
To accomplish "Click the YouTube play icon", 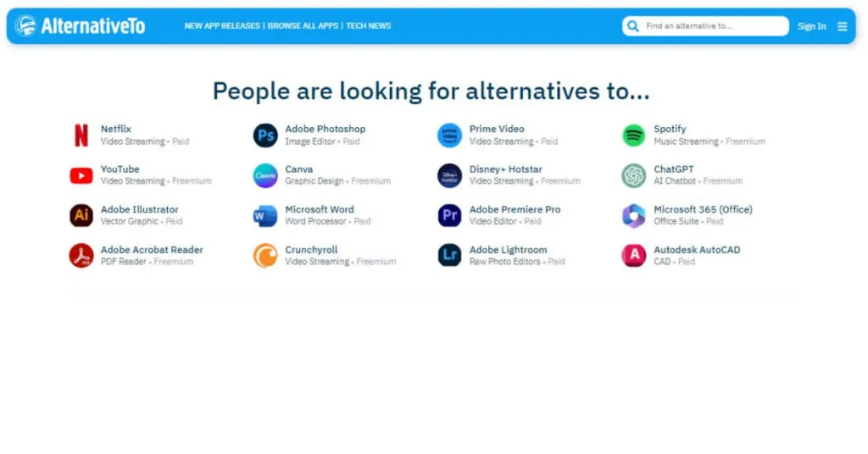I will click(x=81, y=175).
